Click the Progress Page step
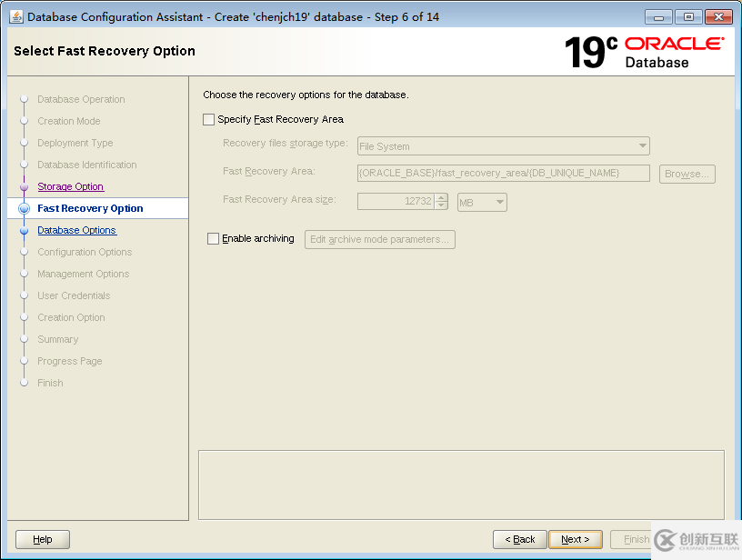The image size is (742, 560). point(69,361)
